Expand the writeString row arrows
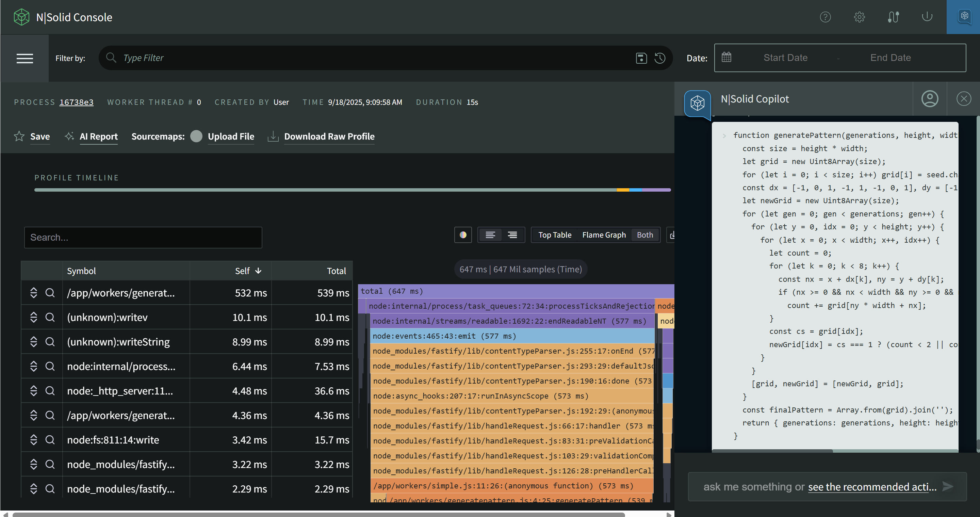The width and height of the screenshot is (980, 517). click(33, 342)
